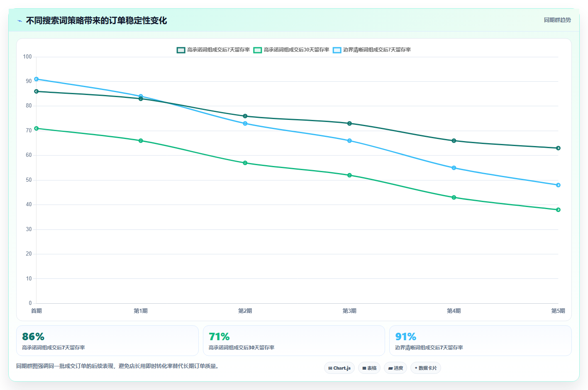The image size is (588, 390).
Task: Click x-axis label 第4期
Action: (x=454, y=311)
